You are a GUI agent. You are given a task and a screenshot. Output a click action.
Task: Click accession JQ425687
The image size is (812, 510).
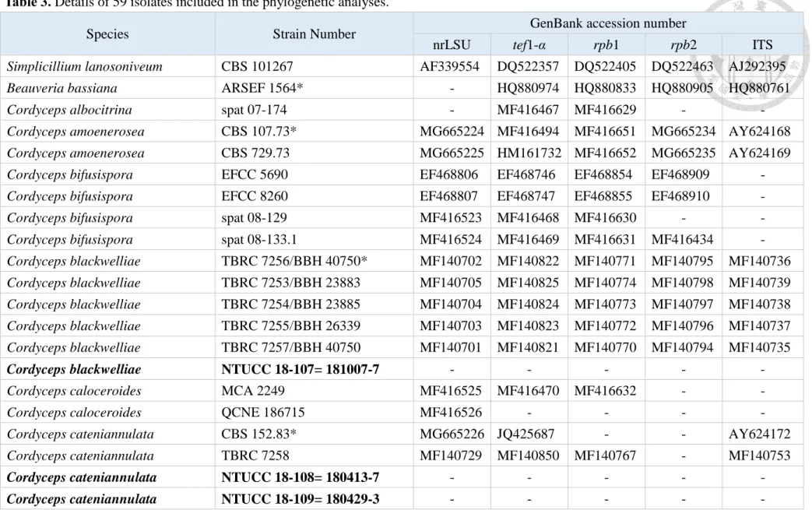pos(526,434)
